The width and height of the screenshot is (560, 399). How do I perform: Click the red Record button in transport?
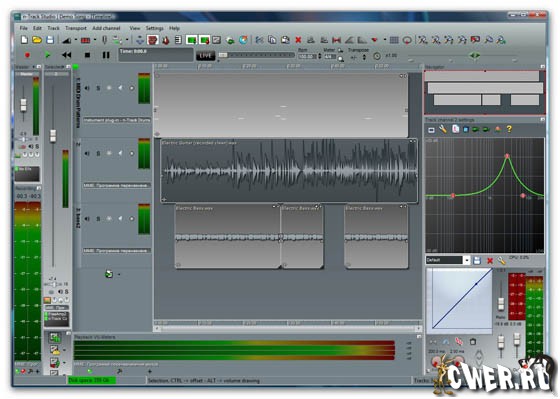27,55
